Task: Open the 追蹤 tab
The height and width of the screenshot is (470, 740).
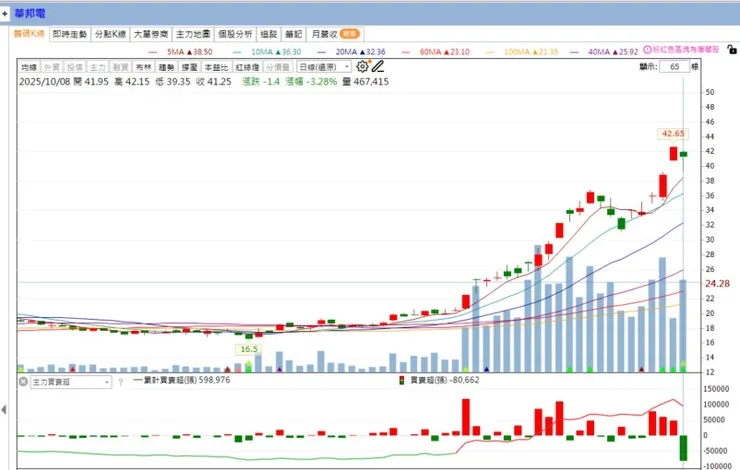Action: (269, 34)
